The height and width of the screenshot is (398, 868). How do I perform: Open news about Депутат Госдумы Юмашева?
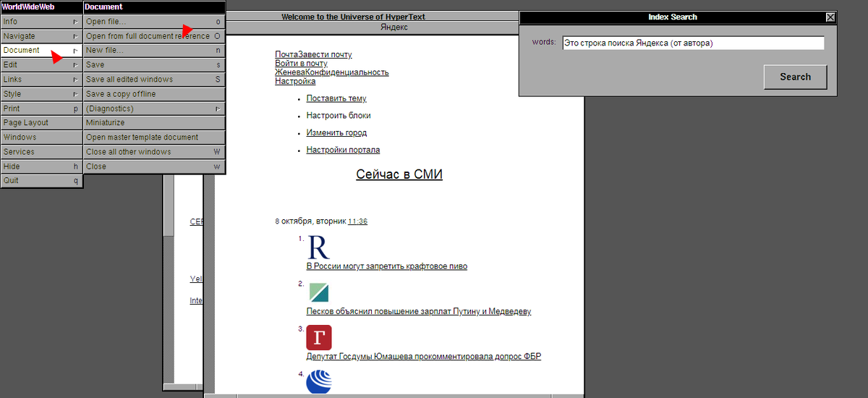tap(424, 357)
